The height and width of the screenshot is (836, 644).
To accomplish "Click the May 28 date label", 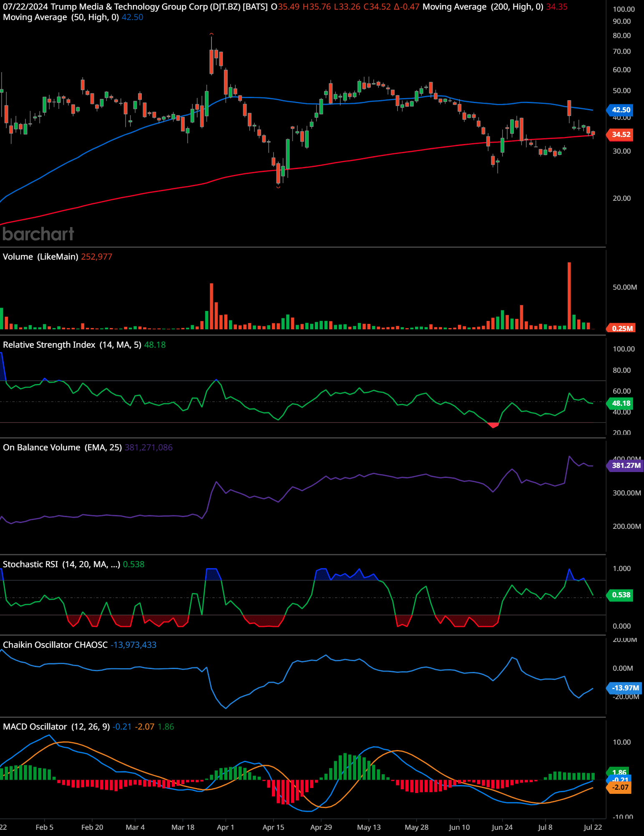I will point(417,827).
